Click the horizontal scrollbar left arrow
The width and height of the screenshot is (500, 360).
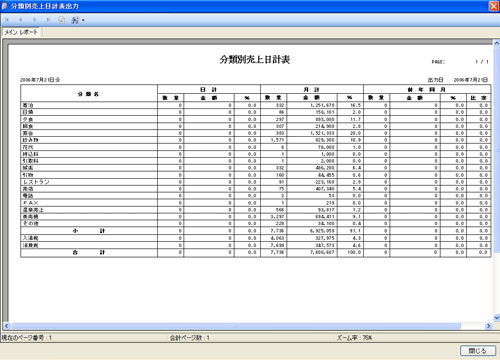pyautogui.click(x=6, y=326)
